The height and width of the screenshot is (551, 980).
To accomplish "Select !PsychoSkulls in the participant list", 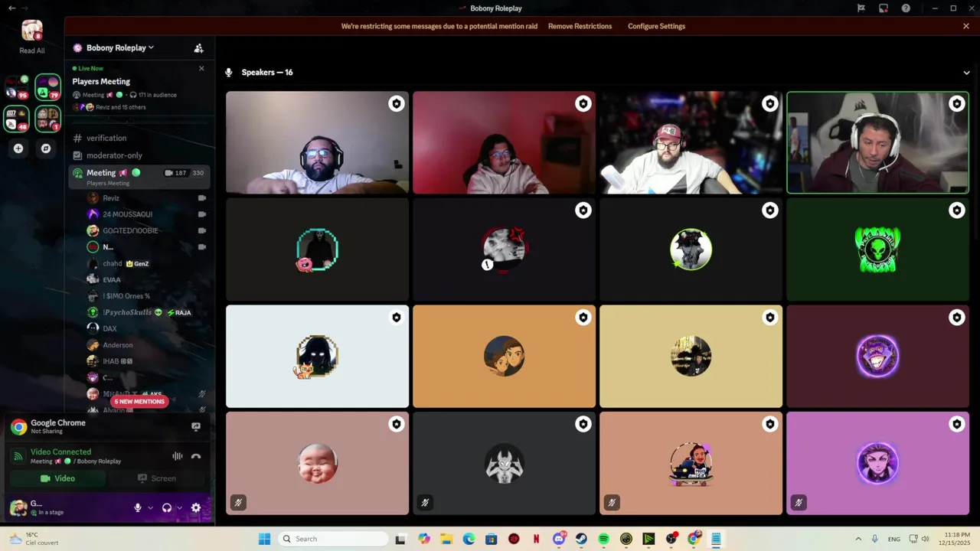I will tap(145, 312).
